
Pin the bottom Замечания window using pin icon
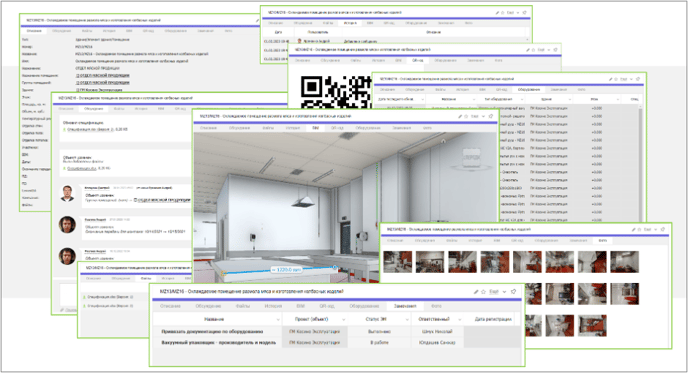(x=513, y=292)
